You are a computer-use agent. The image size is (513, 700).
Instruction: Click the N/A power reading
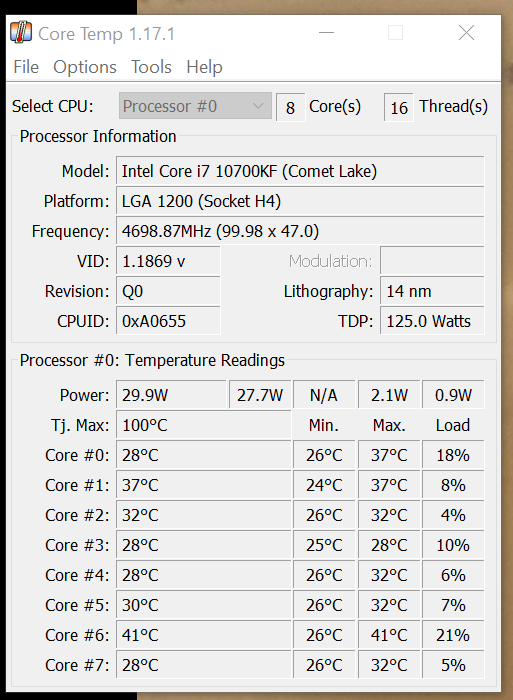[x=324, y=395]
